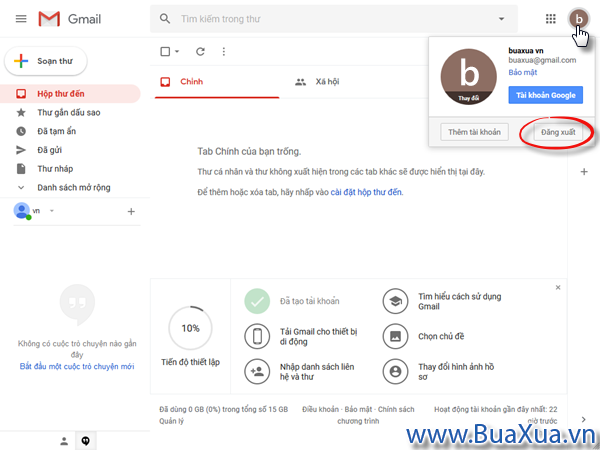Click Bắt đầu một cuộc trò chuyện mới
The width and height of the screenshot is (600, 450).
[x=77, y=367]
